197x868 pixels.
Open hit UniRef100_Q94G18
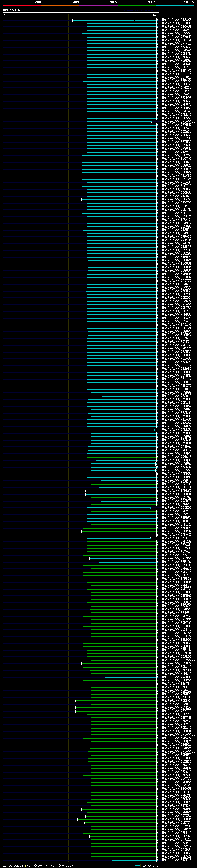coord(176,457)
